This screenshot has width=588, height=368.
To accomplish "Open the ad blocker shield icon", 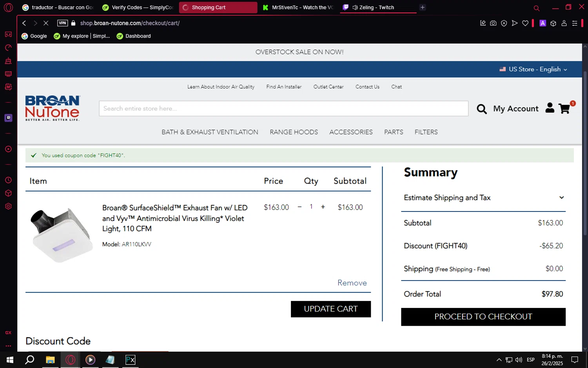I will tap(504, 23).
